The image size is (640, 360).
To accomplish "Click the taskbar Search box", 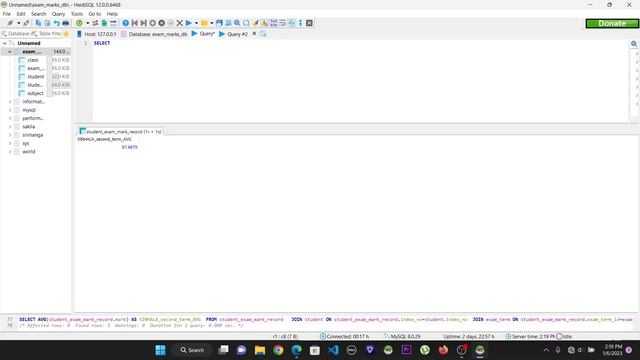I will point(192,350).
